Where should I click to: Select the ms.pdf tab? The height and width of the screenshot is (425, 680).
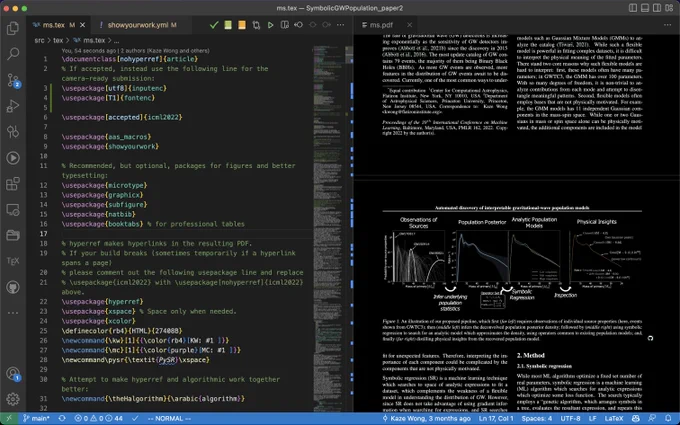click(x=381, y=25)
